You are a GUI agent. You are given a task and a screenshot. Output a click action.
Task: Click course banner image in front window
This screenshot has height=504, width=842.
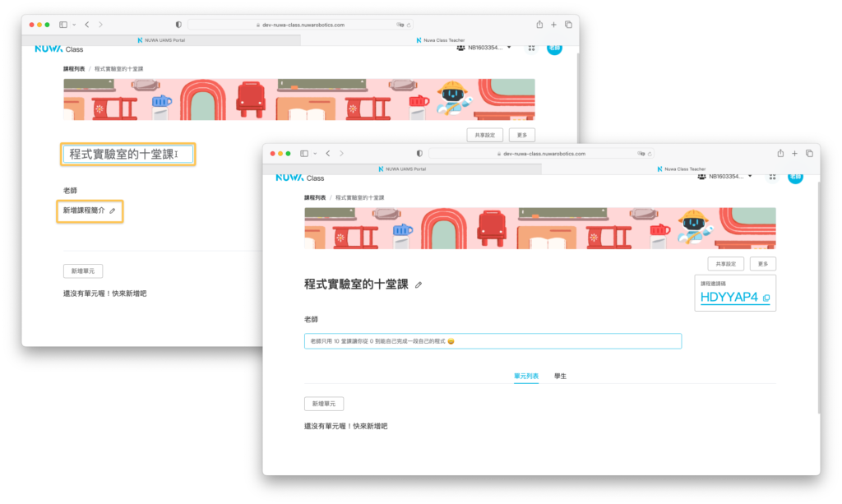[x=539, y=228]
